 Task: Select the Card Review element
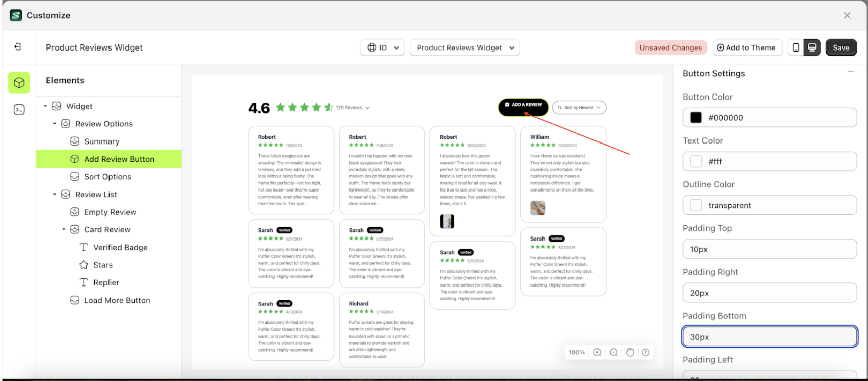tap(107, 230)
